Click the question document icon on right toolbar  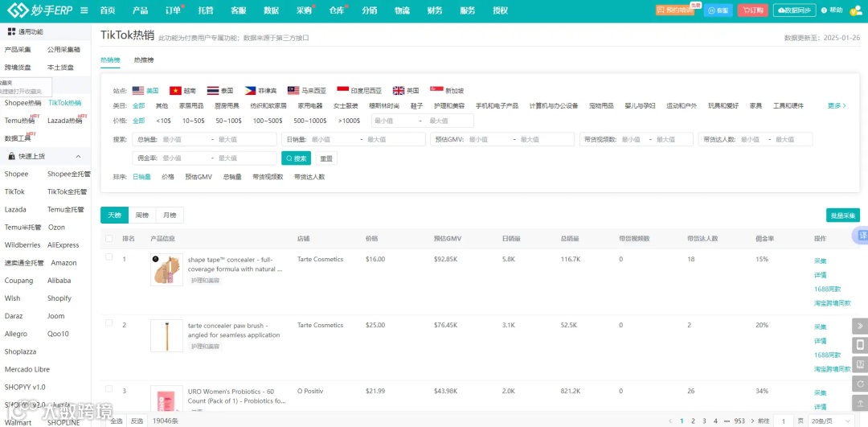click(860, 364)
